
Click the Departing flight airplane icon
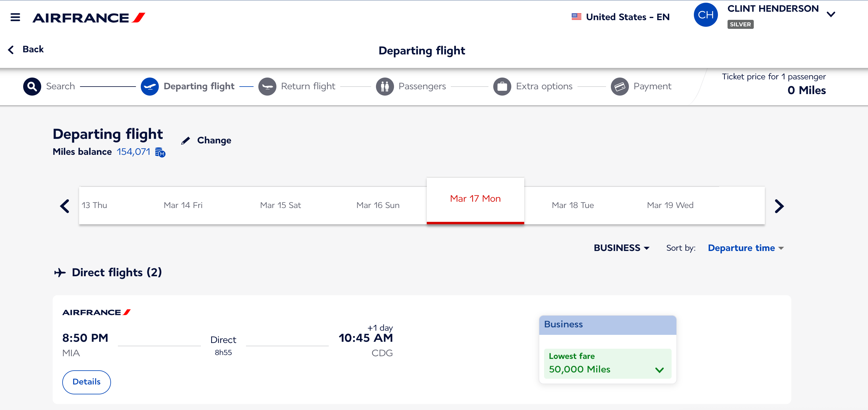click(149, 86)
